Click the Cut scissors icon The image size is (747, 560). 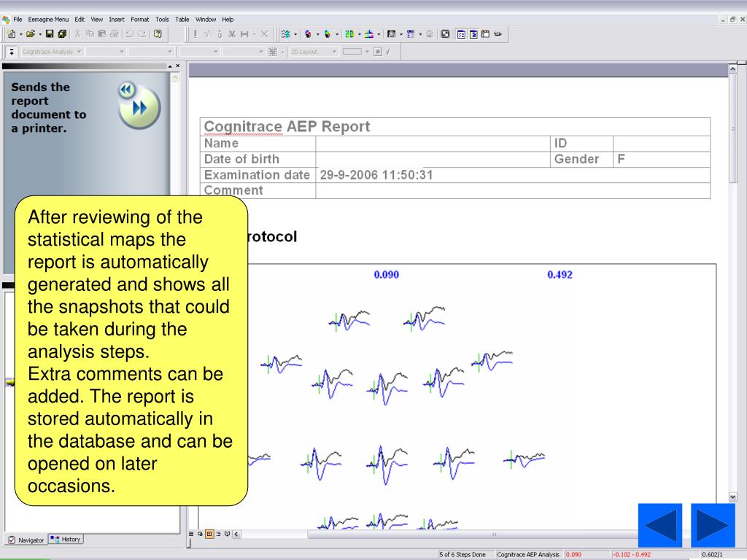pos(77,34)
